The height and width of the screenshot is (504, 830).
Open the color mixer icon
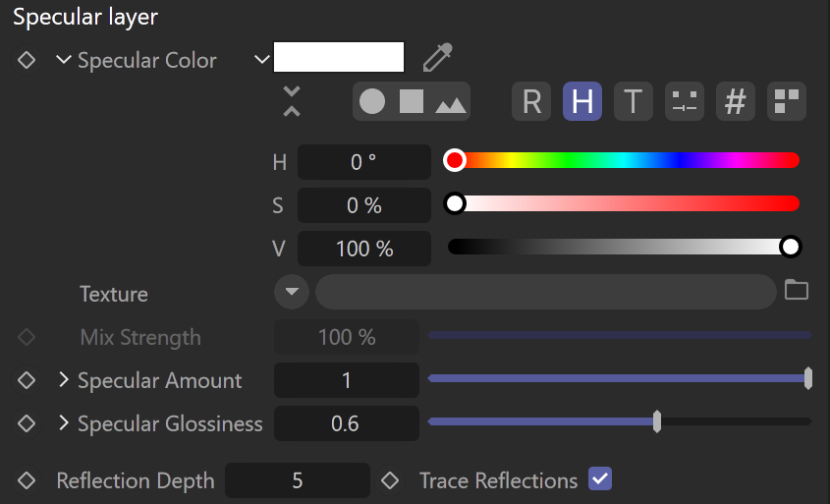(x=685, y=101)
